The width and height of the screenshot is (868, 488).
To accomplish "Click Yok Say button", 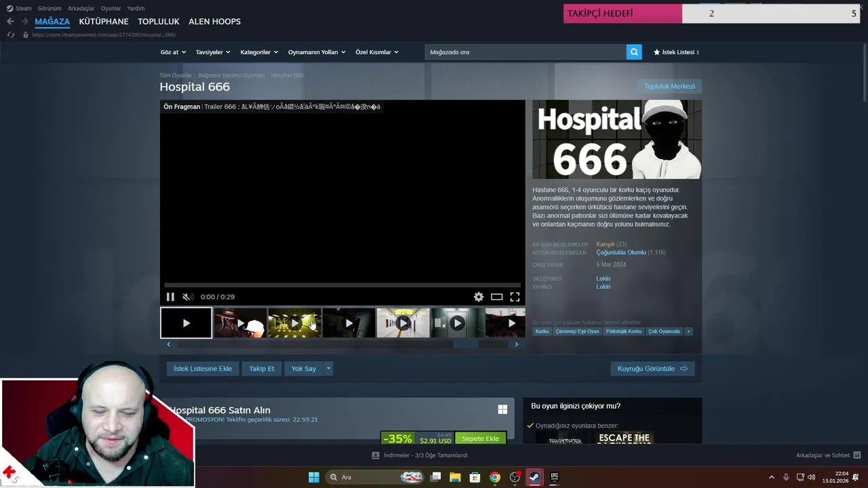I will (x=304, y=369).
